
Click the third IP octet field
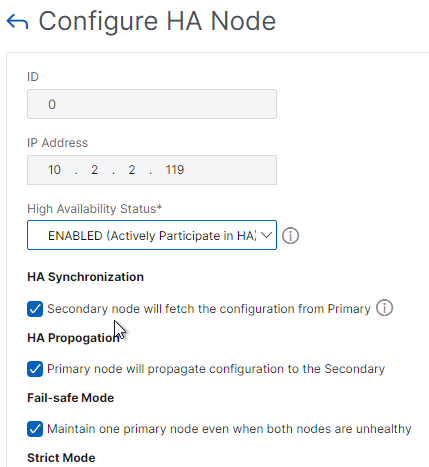pyautogui.click(x=132, y=170)
